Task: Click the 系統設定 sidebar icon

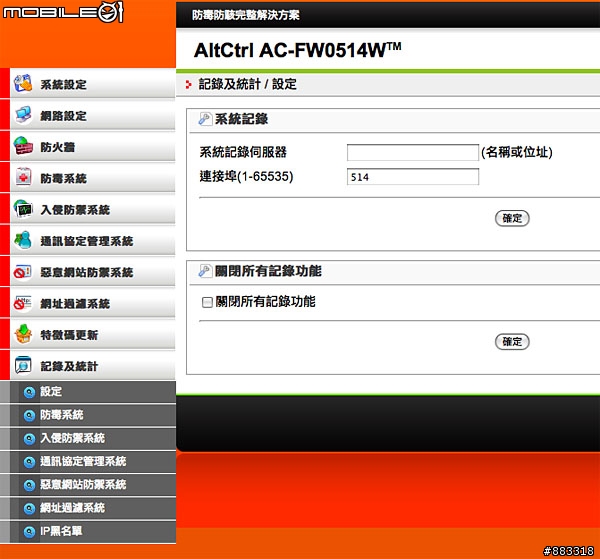Action: 23,84
